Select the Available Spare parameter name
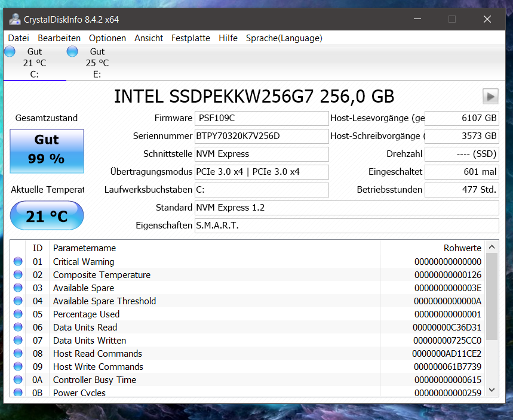This screenshot has width=513, height=420. coord(84,288)
